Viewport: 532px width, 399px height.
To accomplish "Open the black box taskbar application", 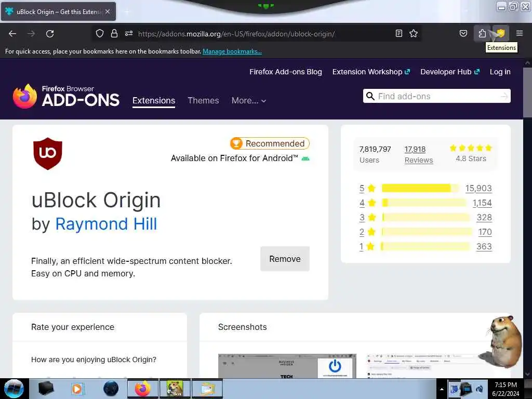I will (x=46, y=389).
